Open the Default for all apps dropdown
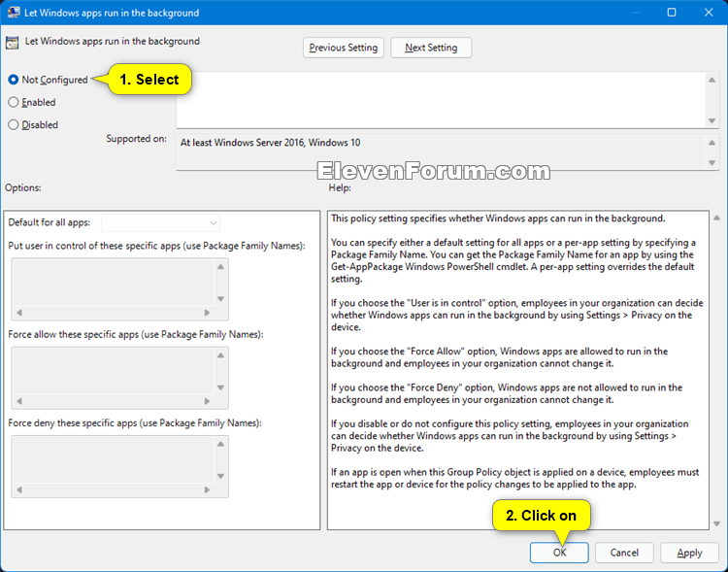 click(x=160, y=222)
